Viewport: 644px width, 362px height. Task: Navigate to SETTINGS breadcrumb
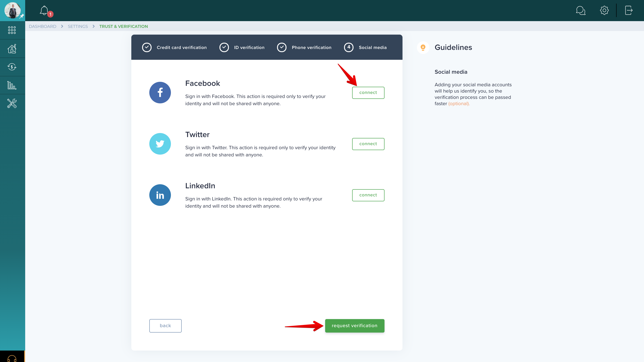point(78,27)
